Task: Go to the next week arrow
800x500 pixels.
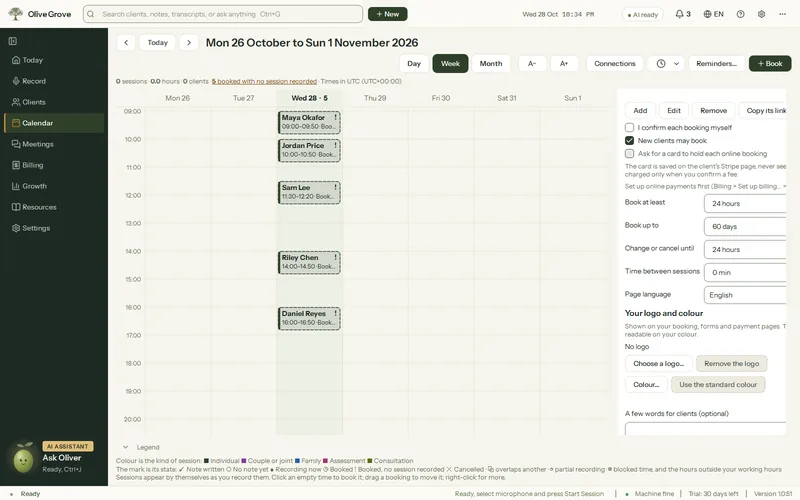Action: (x=189, y=42)
